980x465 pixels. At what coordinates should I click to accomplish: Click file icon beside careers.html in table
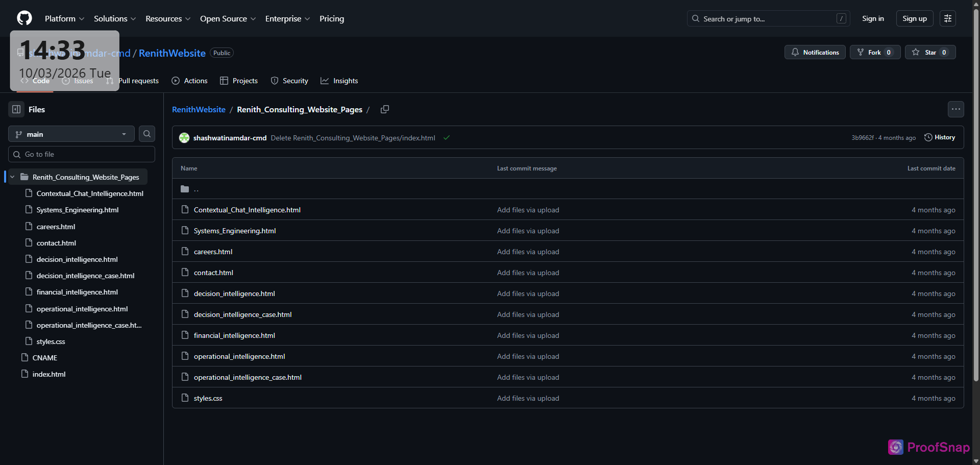[185, 252]
